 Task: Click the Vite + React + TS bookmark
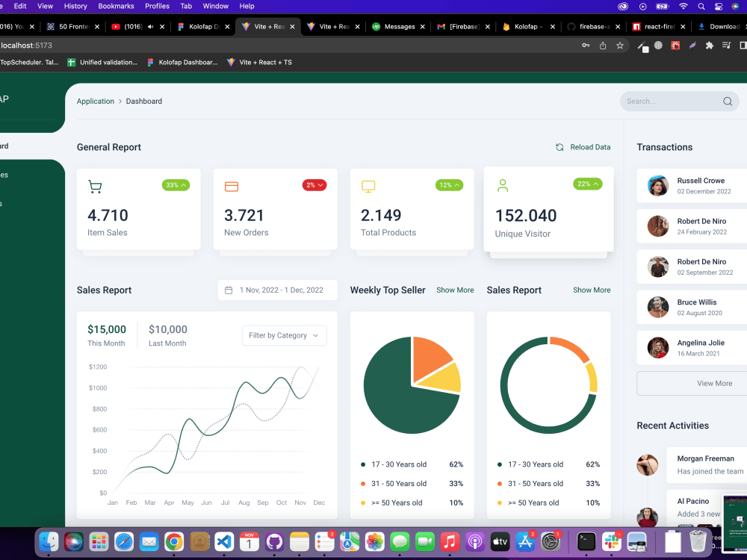pos(260,63)
